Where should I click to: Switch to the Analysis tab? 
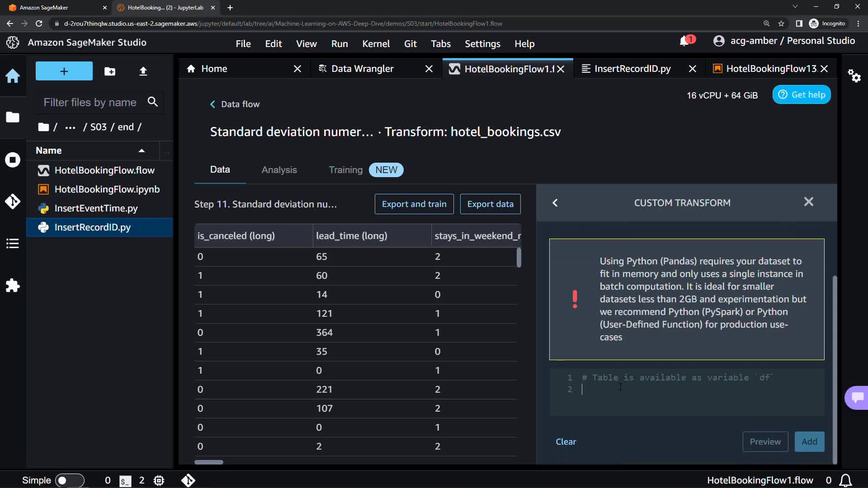279,170
